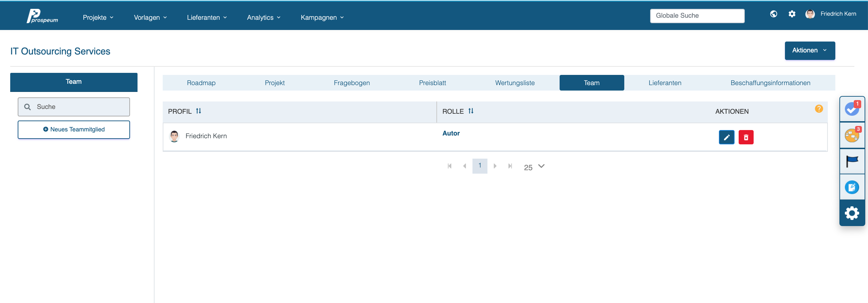Edit Friedrich Kern with the pencil button
Viewport: 868px width, 303px height.
tap(727, 137)
